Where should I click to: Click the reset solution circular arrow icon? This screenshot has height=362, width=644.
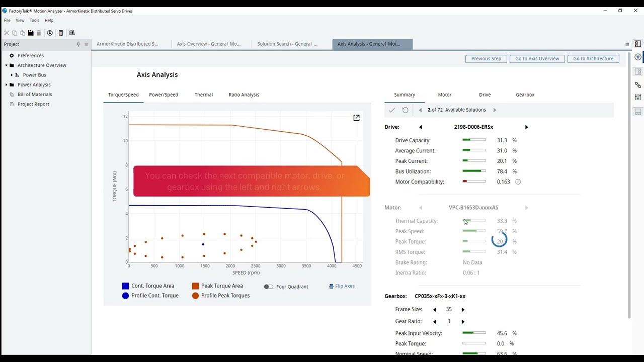pos(405,110)
